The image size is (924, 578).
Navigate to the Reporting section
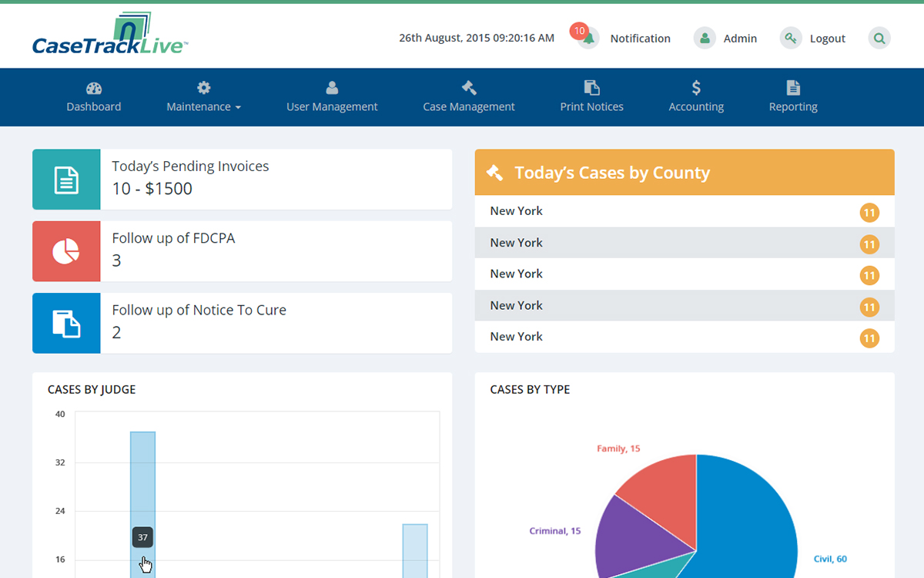793,97
